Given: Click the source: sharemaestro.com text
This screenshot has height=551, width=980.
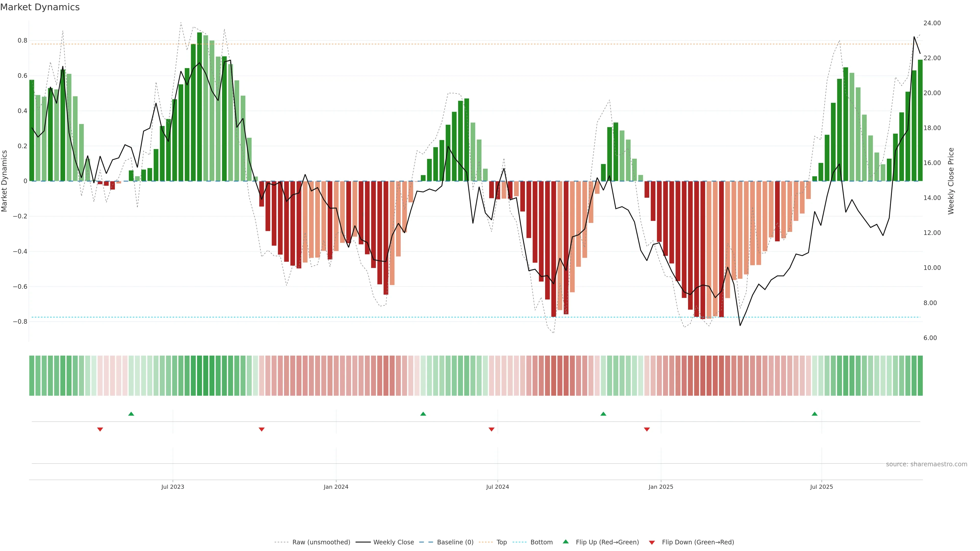Looking at the screenshot, I should pos(926,464).
